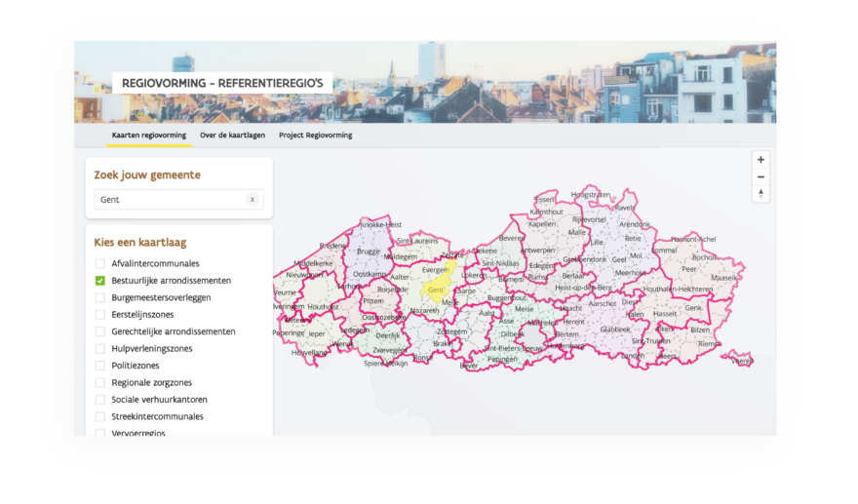This screenshot has width=858, height=504.
Task: Open the Kaarten regiovorming tab
Action: (x=149, y=136)
